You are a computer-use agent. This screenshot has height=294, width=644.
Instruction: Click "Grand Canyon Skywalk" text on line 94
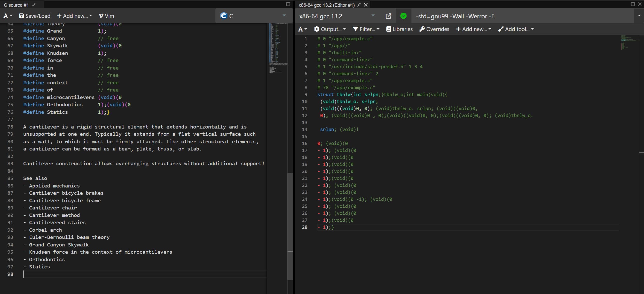coord(59,245)
